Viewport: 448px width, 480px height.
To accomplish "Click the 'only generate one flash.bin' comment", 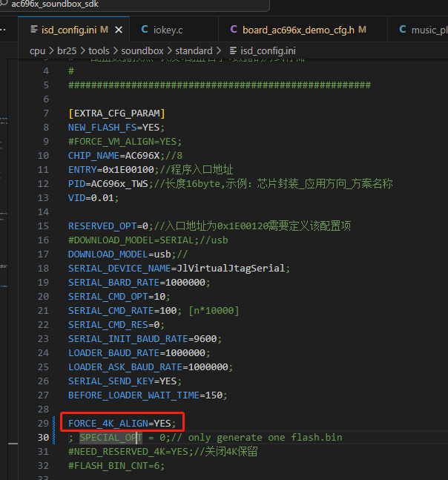I will 265,437.
